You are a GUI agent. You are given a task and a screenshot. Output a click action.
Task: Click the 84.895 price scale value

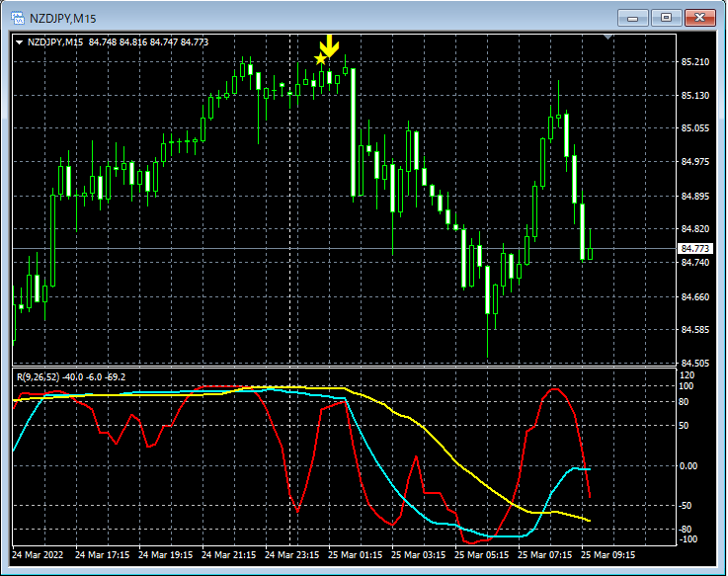click(695, 197)
